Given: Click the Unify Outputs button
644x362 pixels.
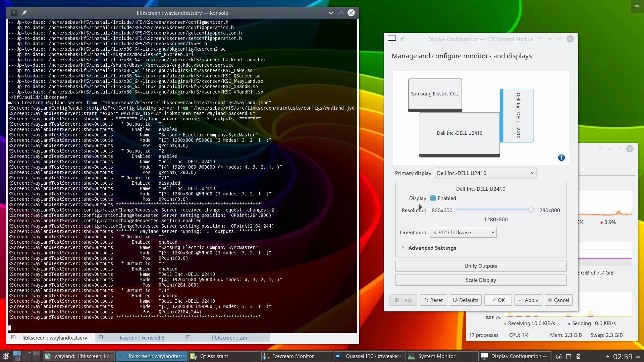Looking at the screenshot, I should coord(480,266).
